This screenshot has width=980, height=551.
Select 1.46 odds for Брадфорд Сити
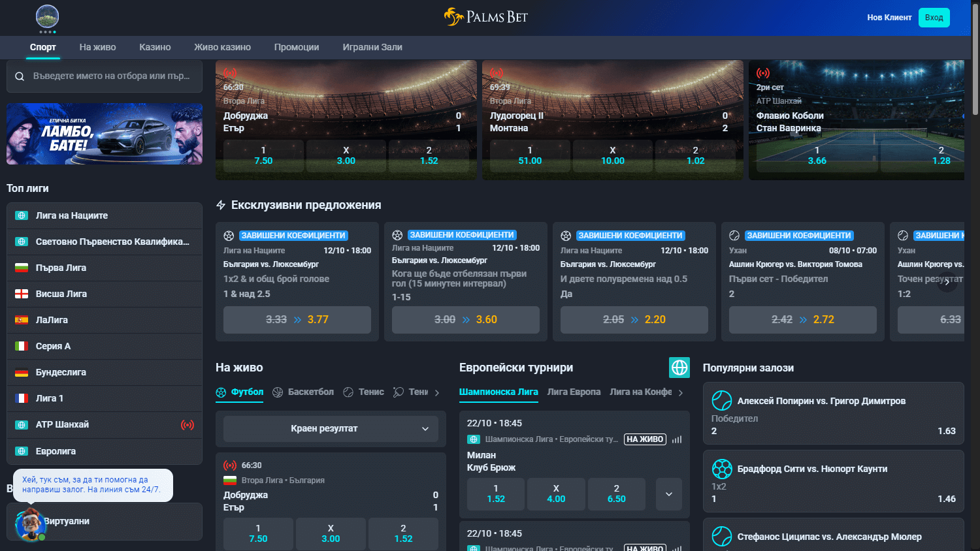(946, 499)
